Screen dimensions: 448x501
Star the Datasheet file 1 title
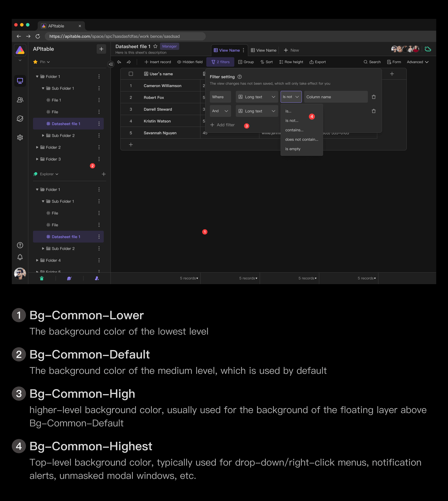155,46
